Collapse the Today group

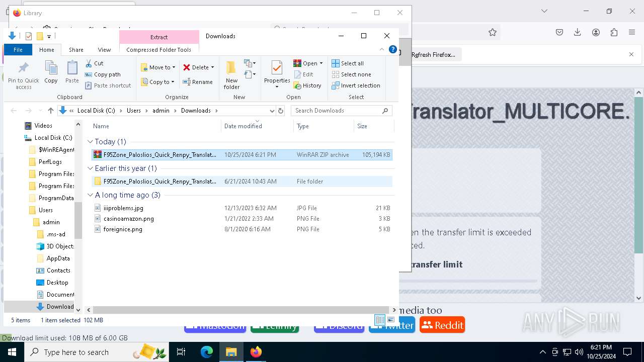(91, 142)
